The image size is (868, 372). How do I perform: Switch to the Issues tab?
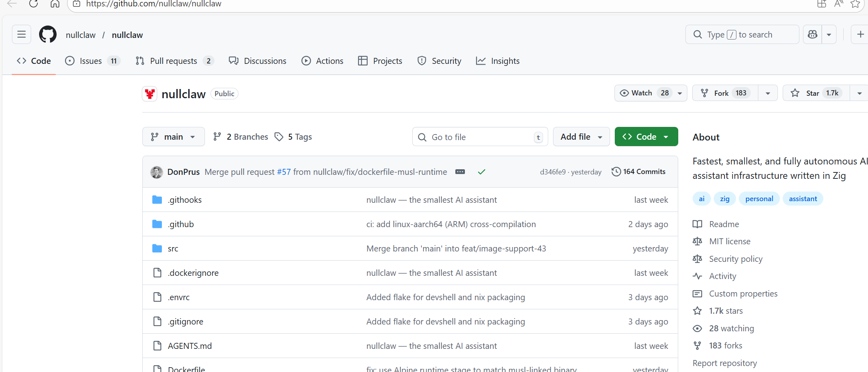pos(91,61)
